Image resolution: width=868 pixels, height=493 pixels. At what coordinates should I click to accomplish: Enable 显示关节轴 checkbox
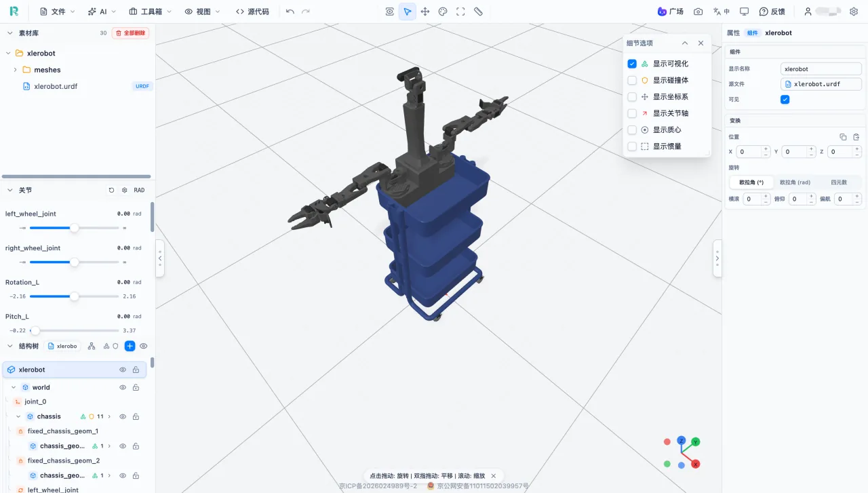pos(632,113)
